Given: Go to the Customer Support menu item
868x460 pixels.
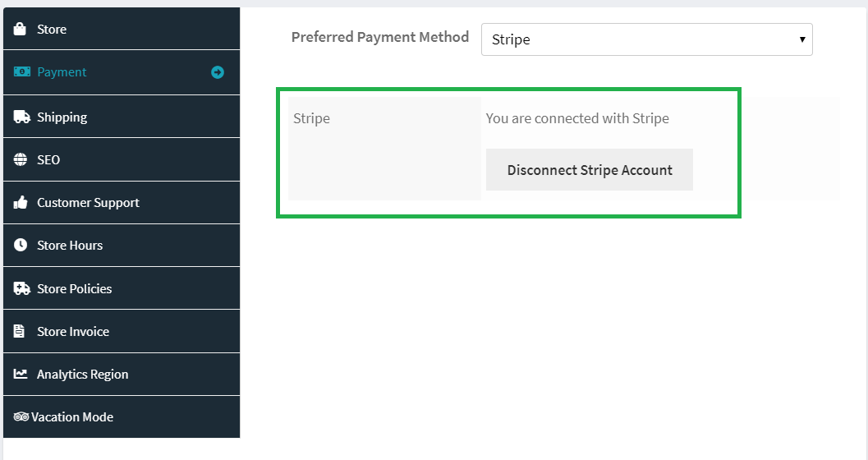Looking at the screenshot, I should pyautogui.click(x=88, y=203).
